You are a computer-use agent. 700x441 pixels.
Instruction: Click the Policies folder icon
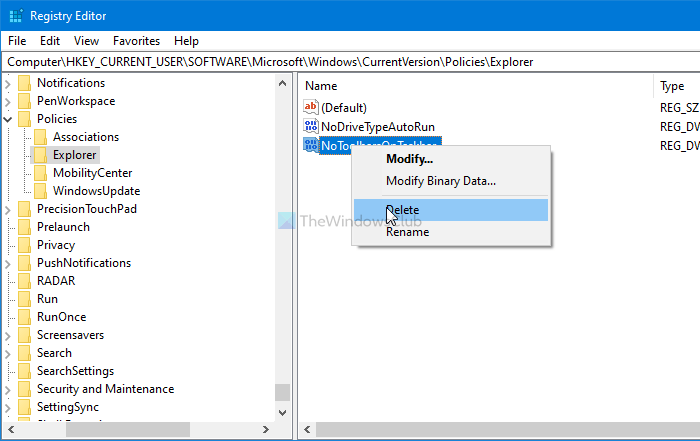(25, 119)
